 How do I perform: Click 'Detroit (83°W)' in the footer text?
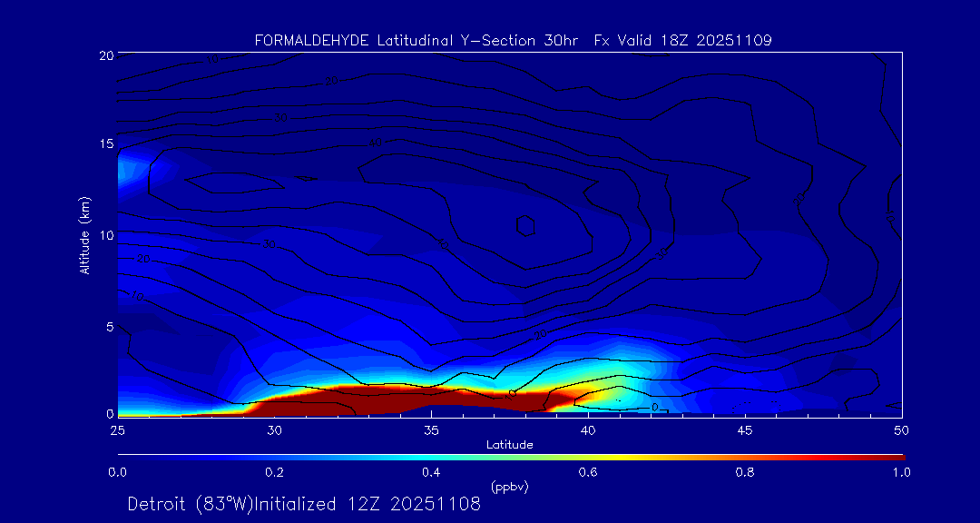[x=190, y=504]
